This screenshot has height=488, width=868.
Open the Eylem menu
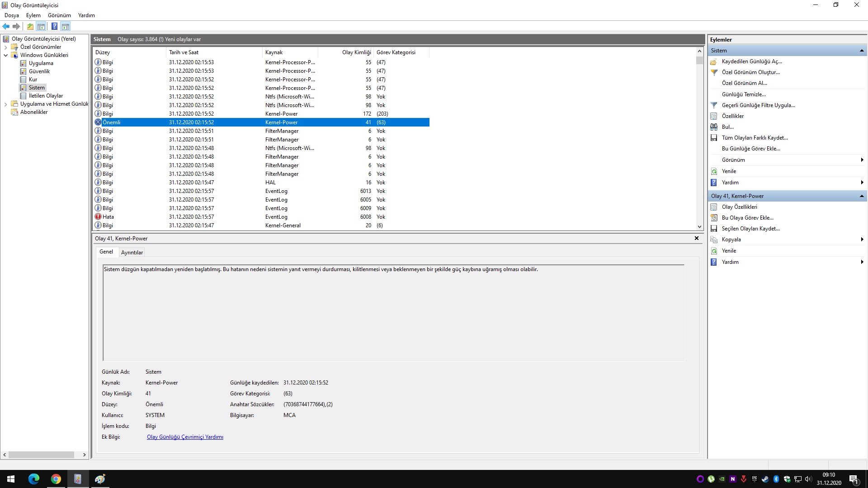pos(33,15)
